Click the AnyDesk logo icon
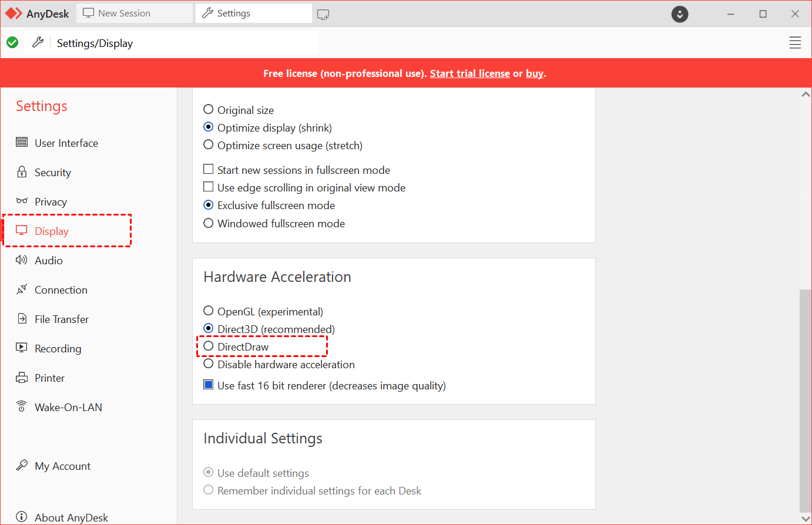This screenshot has width=812, height=525. [14, 14]
